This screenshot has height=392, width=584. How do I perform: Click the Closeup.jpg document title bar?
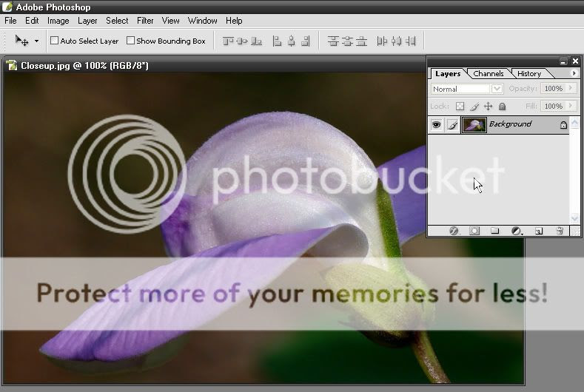(x=213, y=66)
